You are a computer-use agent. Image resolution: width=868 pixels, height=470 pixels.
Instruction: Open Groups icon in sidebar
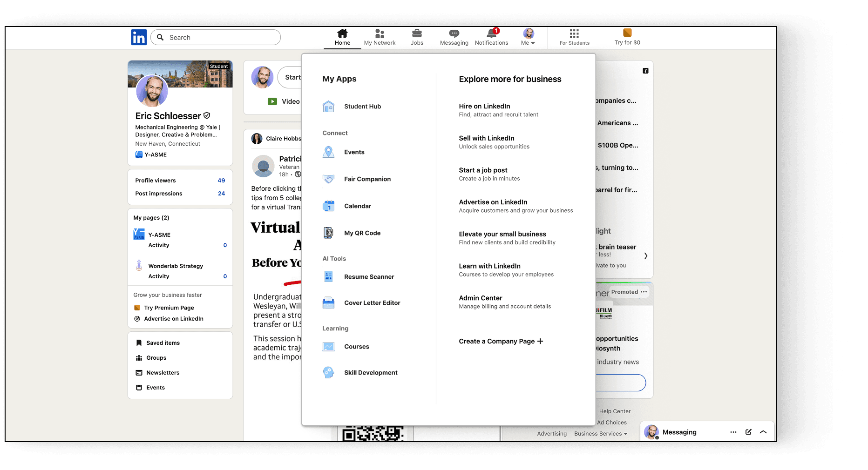(x=139, y=358)
